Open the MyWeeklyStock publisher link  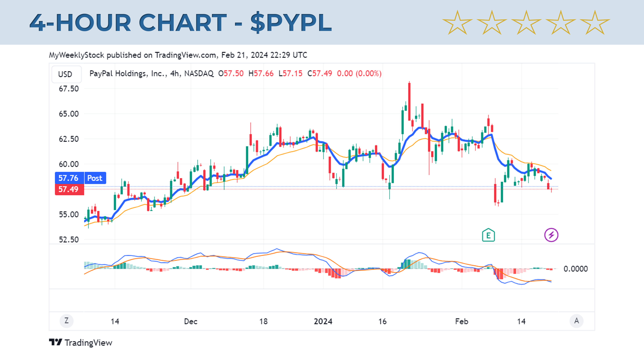tap(76, 55)
